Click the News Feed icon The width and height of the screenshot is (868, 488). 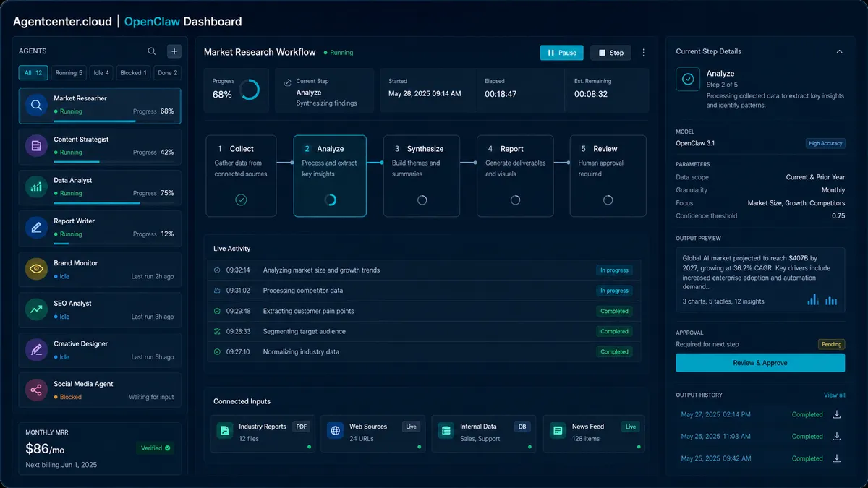pyautogui.click(x=558, y=431)
